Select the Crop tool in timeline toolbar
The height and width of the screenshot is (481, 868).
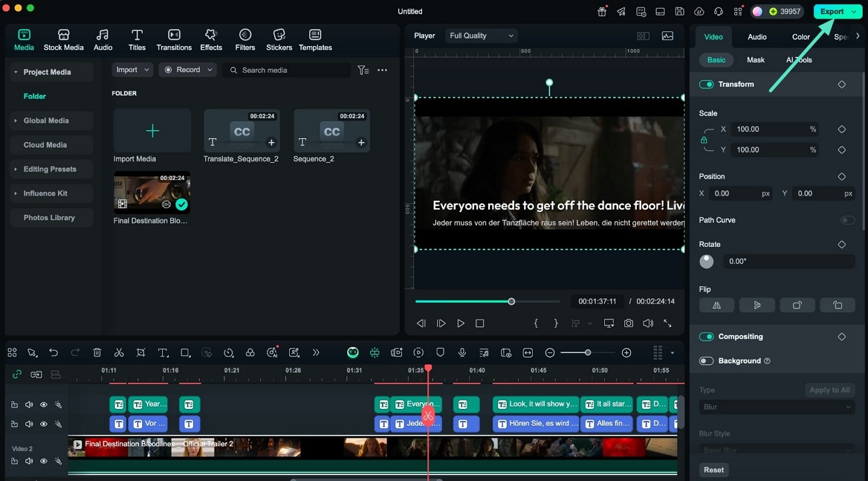pos(141,353)
